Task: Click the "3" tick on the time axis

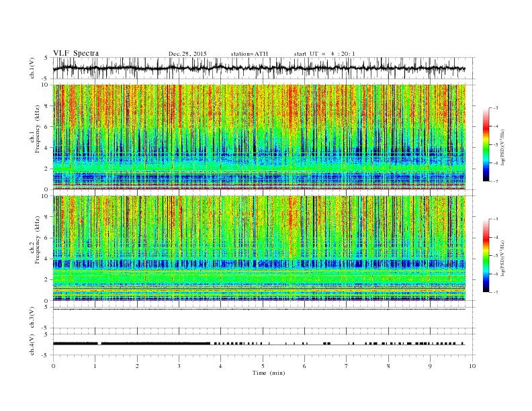Action: pyautogui.click(x=179, y=366)
